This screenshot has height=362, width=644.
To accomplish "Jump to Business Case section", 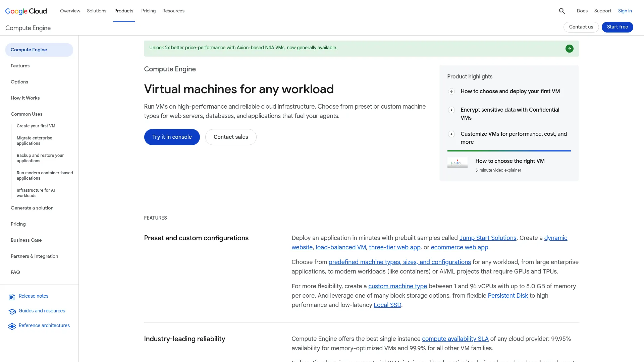I will 26,240.
